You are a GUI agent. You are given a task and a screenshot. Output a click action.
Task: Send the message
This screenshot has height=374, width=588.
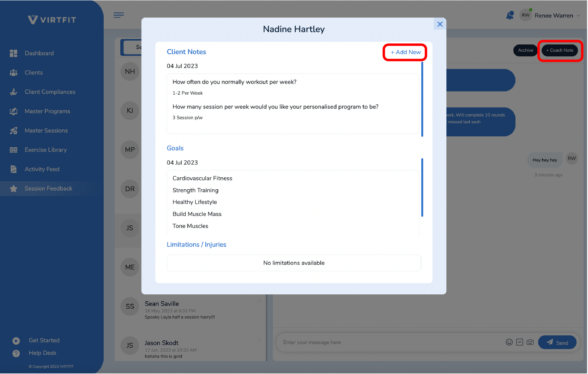557,342
